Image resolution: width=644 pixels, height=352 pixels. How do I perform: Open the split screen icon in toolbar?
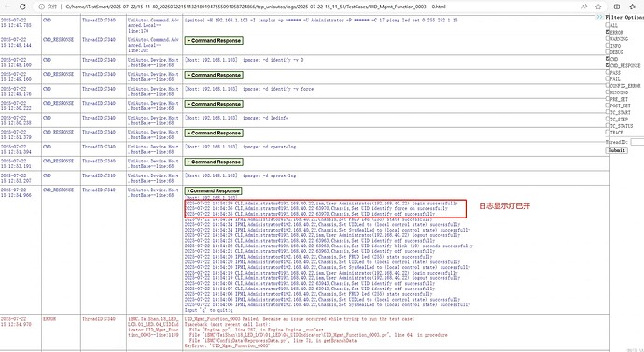click(x=617, y=7)
